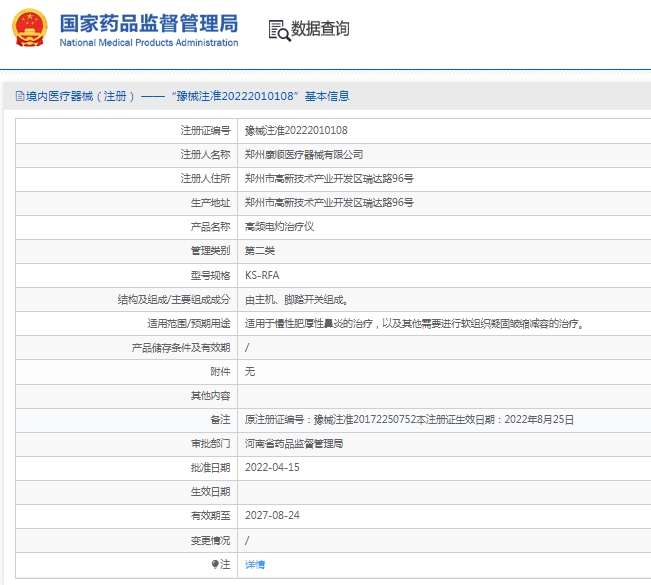
Task: Click the 型号规格 label
Action: pyautogui.click(x=210, y=275)
